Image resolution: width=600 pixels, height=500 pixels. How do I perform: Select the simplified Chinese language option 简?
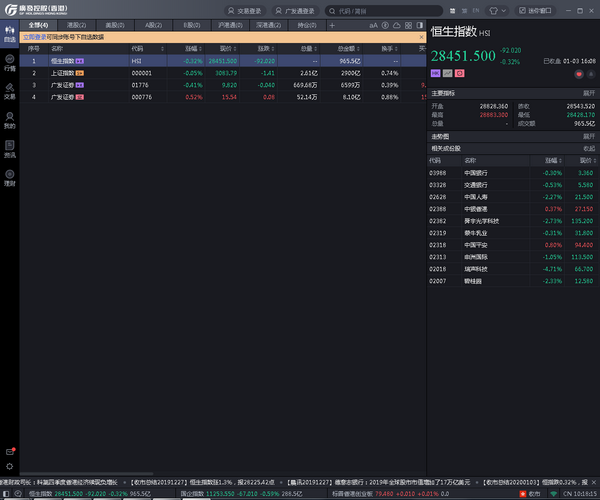452,11
